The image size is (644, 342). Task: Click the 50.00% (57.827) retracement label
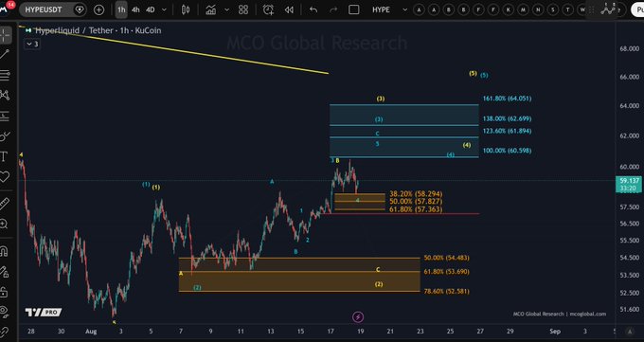[x=416, y=202]
